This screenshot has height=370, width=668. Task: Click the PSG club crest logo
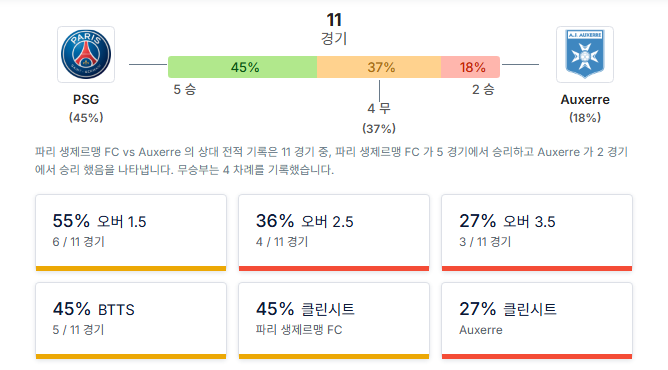[x=86, y=54]
